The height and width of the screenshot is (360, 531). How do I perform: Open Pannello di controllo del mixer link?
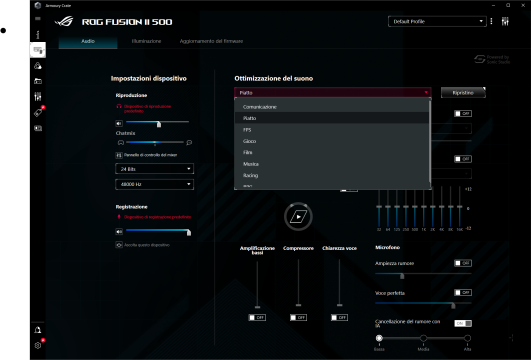click(150, 155)
